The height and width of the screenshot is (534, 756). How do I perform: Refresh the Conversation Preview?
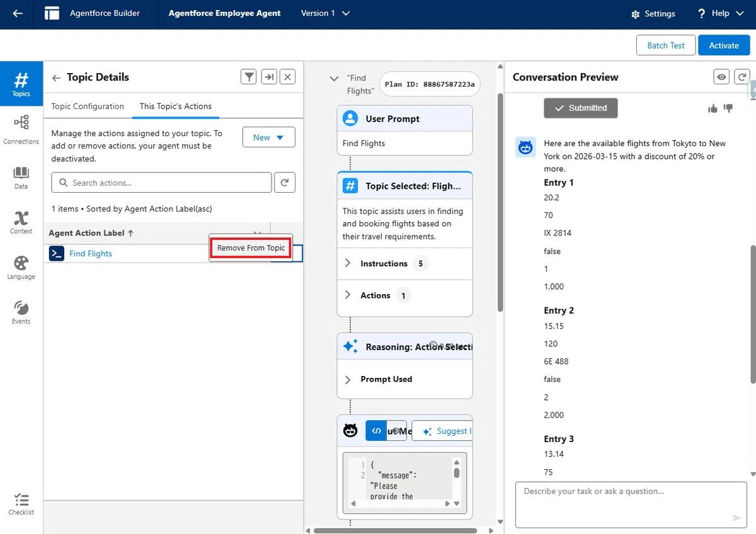[x=742, y=77]
